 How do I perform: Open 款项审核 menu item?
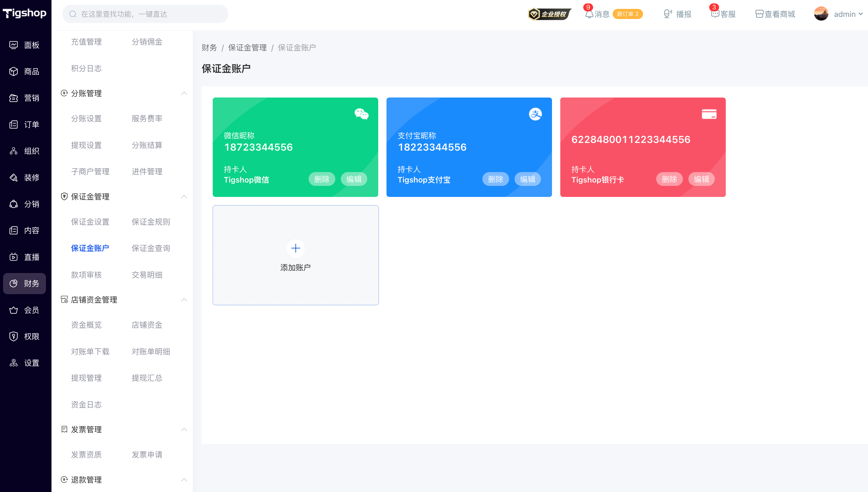click(x=86, y=275)
